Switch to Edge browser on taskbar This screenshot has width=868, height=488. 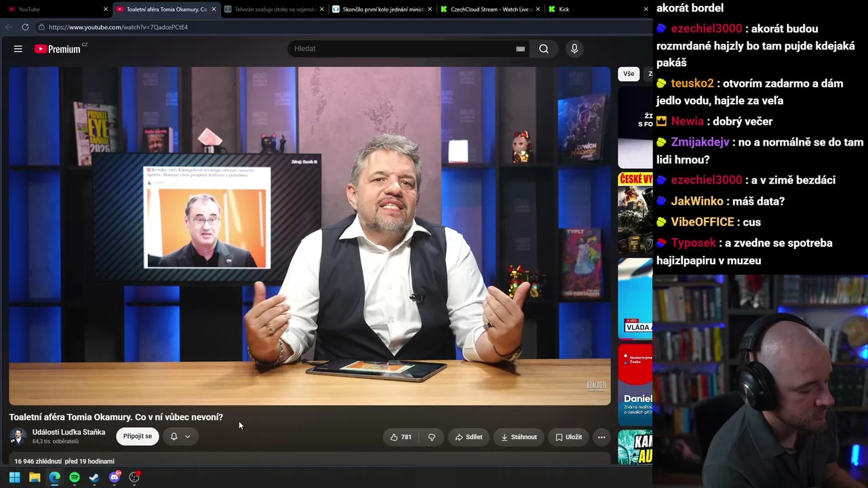pos(54,477)
